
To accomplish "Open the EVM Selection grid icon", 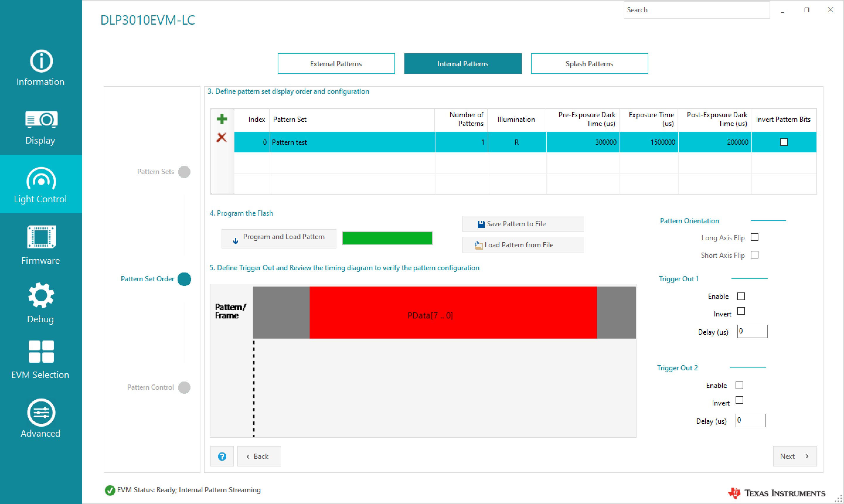I will 41,360.
